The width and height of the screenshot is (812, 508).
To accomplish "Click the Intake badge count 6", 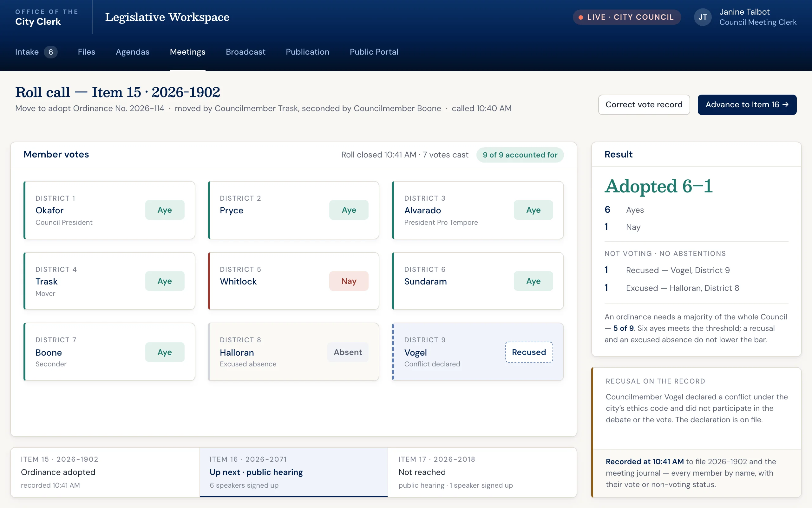I will pos(51,52).
